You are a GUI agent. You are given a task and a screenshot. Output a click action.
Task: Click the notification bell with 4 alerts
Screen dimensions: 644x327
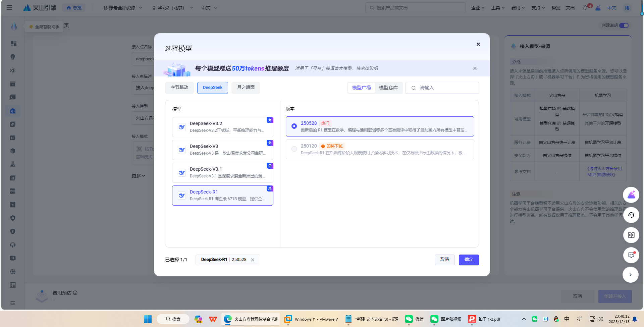[586, 7]
